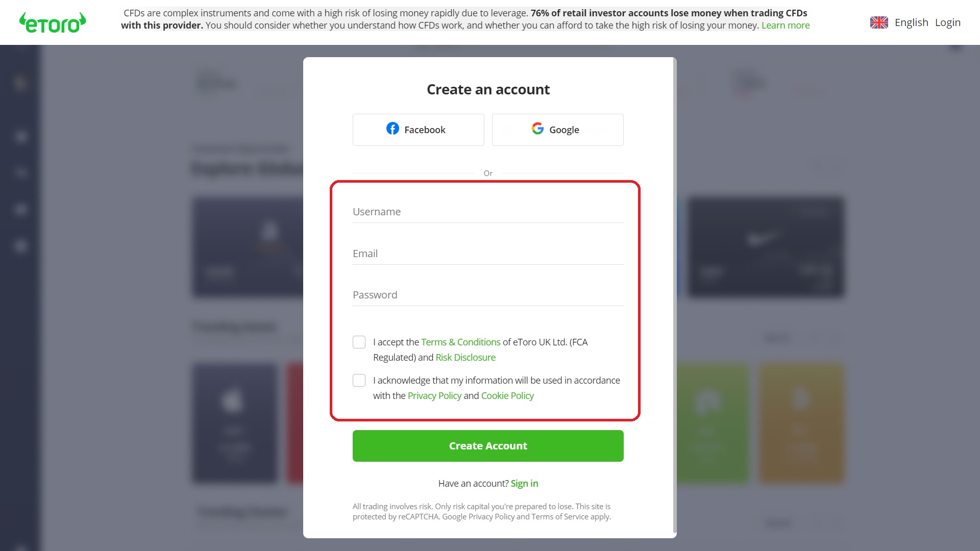980x551 pixels.
Task: Click the eToro logo icon
Action: [x=53, y=22]
